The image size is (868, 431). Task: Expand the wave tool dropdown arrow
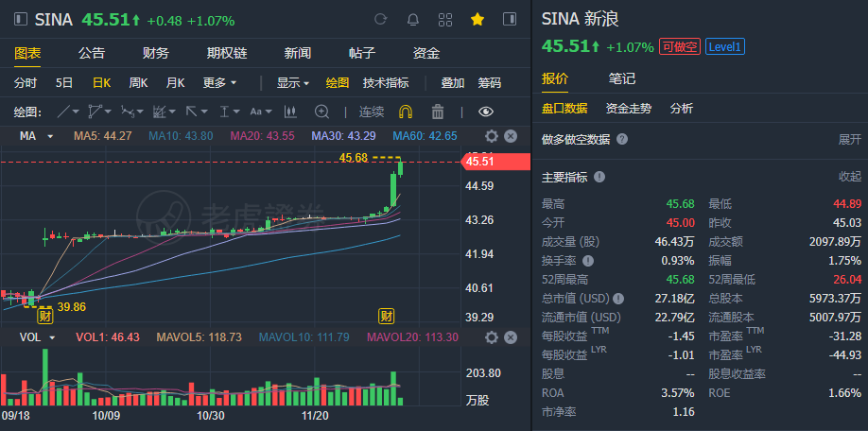pos(140,112)
